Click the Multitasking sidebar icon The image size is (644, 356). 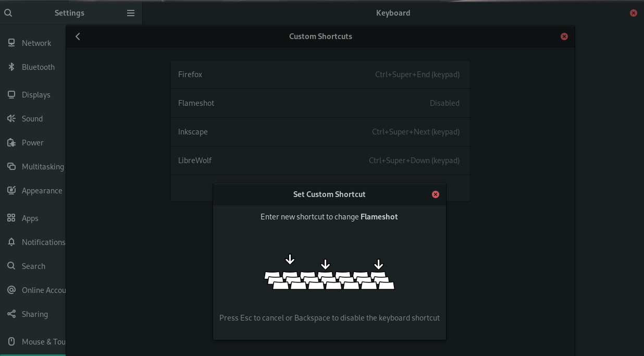11,167
